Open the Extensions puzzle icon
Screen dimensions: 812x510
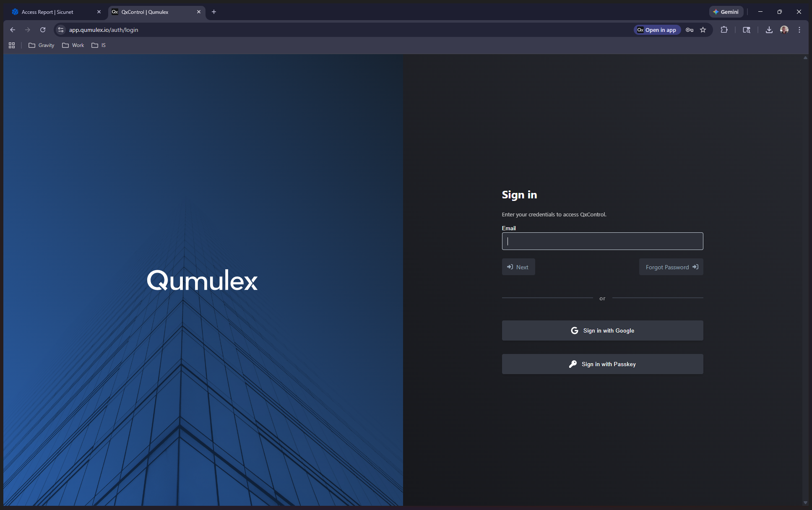(724, 30)
